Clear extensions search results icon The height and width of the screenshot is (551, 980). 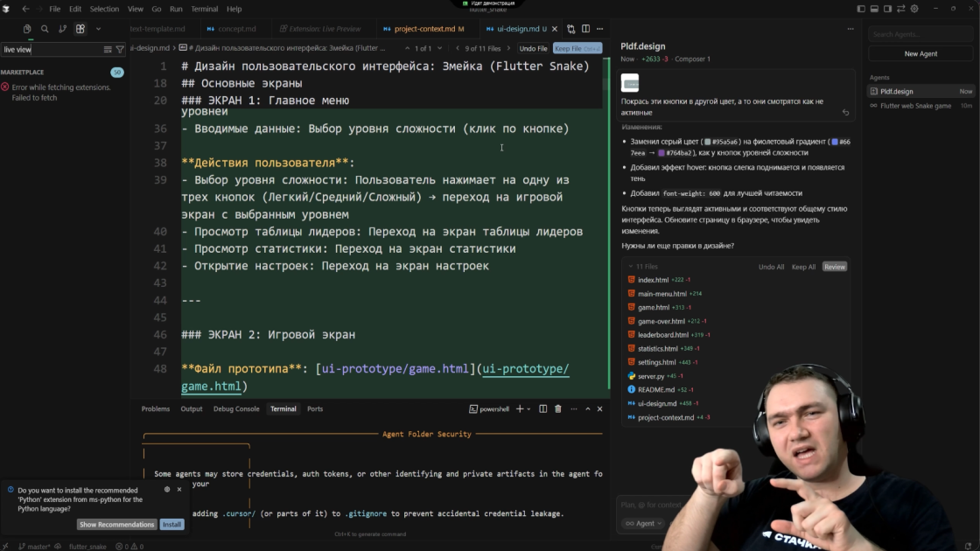[108, 49]
